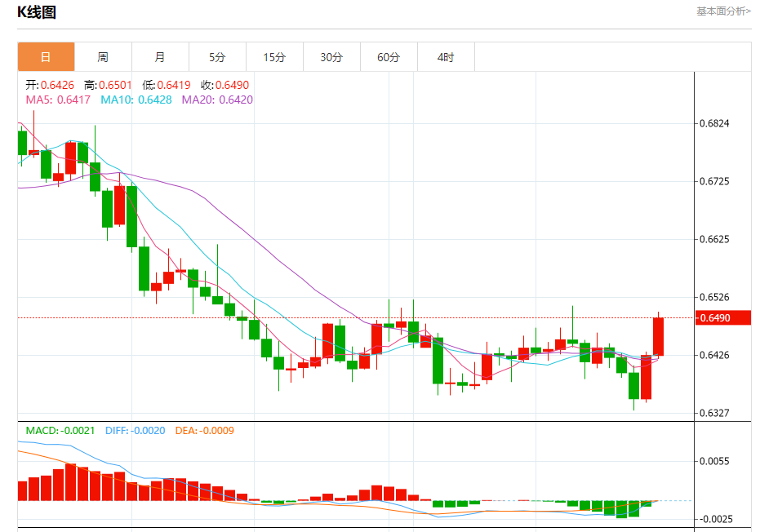The height and width of the screenshot is (532, 760).
Task: Click the DEA: -0.0009 label
Action: [205, 431]
